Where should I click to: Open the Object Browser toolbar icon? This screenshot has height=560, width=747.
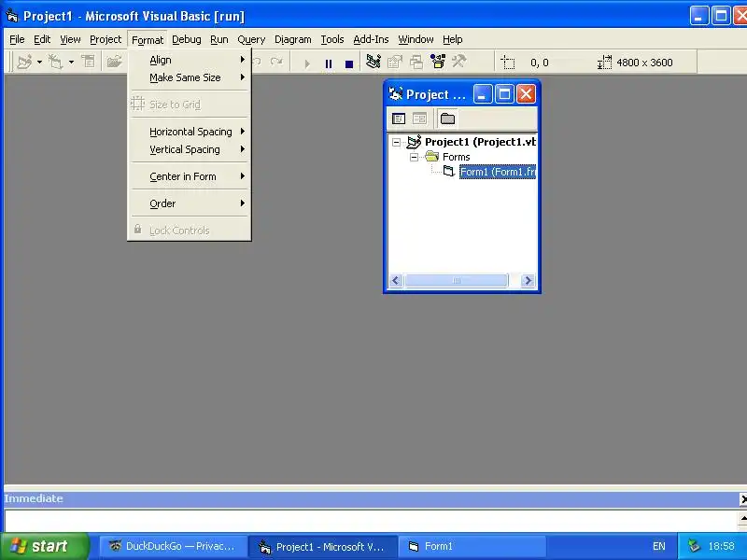pos(438,62)
